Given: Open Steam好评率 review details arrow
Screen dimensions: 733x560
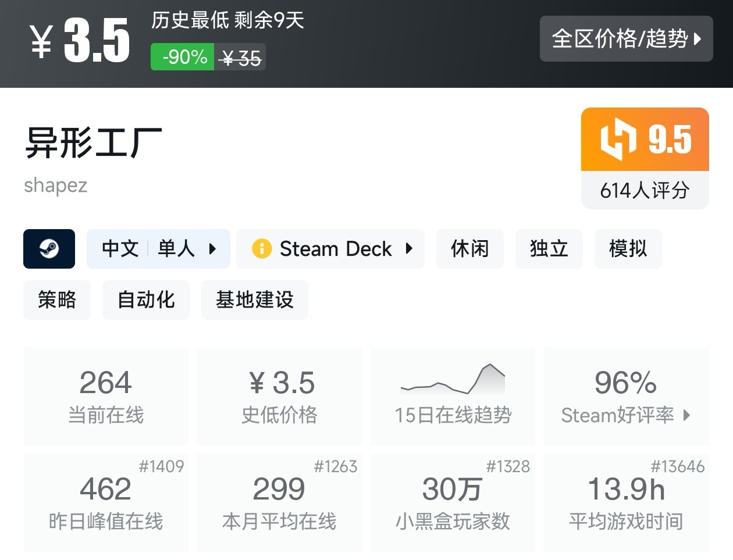Looking at the screenshot, I should tap(687, 415).
